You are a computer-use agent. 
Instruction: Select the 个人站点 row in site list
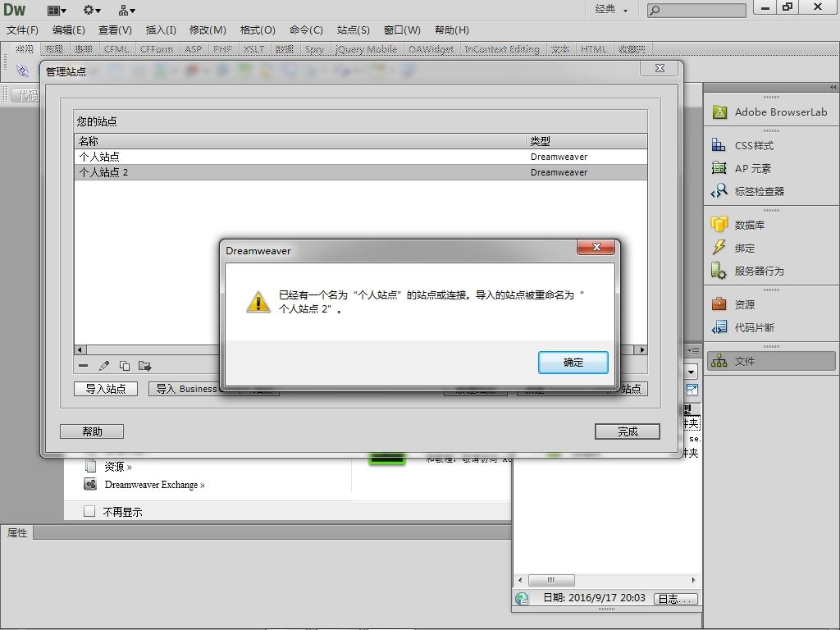pyautogui.click(x=361, y=157)
